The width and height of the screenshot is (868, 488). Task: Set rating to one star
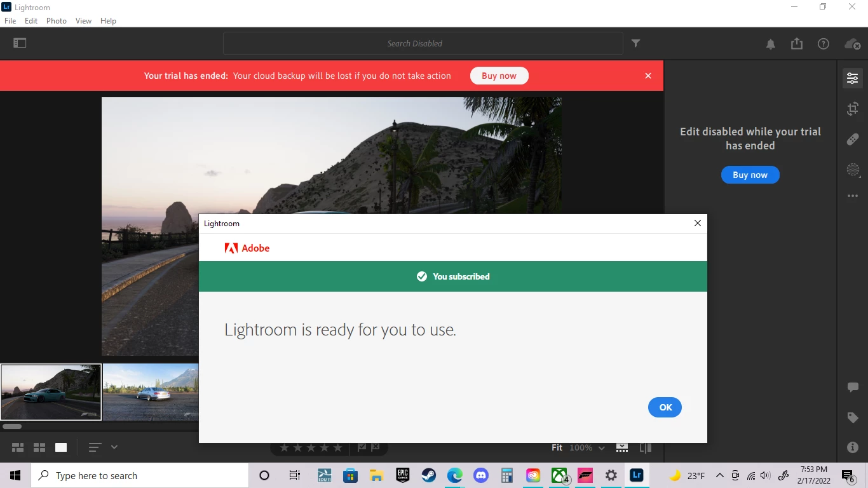[x=285, y=447]
